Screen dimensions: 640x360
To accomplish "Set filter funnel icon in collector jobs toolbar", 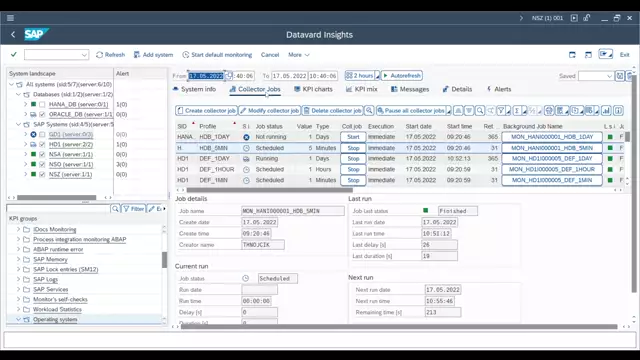I will tap(502, 111).
